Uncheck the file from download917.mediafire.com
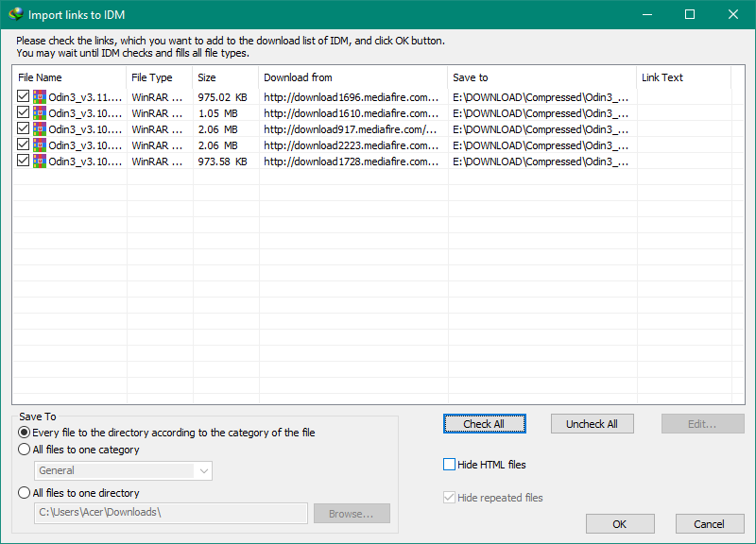756x544 pixels. [x=23, y=128]
